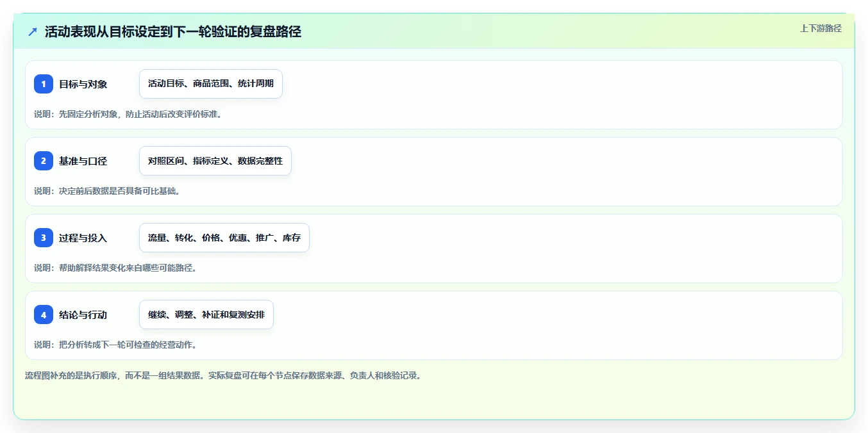Screen dimensions: 868x433
Task: Click the 基准与口径 step title
Action: click(x=83, y=161)
